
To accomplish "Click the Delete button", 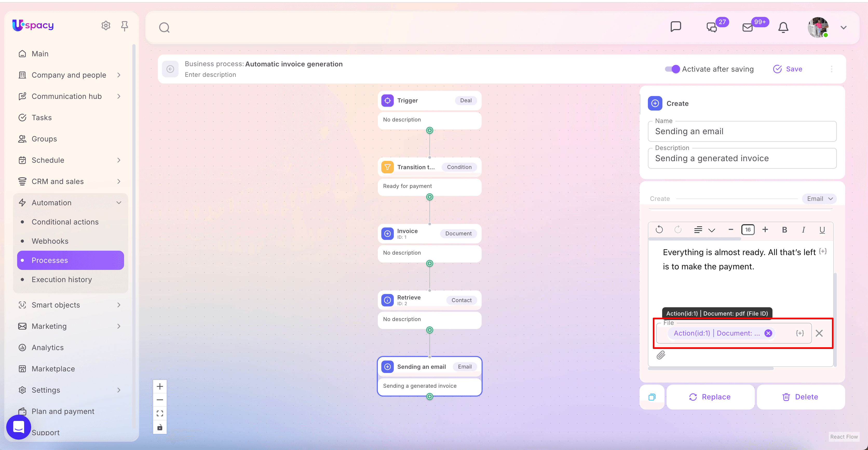I will 801,397.
